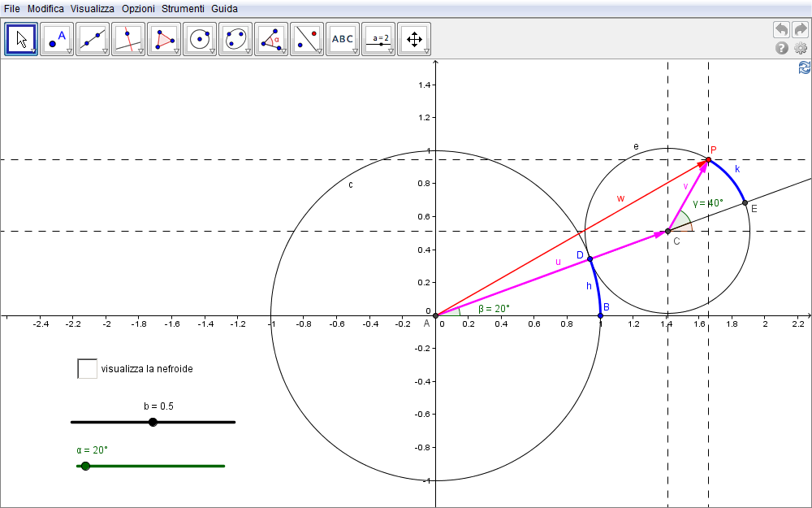Click the Undo arrow button
Viewport: 812px width, 508px height.
(x=781, y=29)
